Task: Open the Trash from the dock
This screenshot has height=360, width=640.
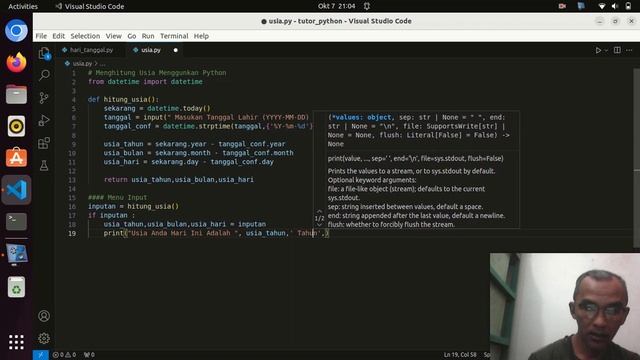Action: click(16, 287)
